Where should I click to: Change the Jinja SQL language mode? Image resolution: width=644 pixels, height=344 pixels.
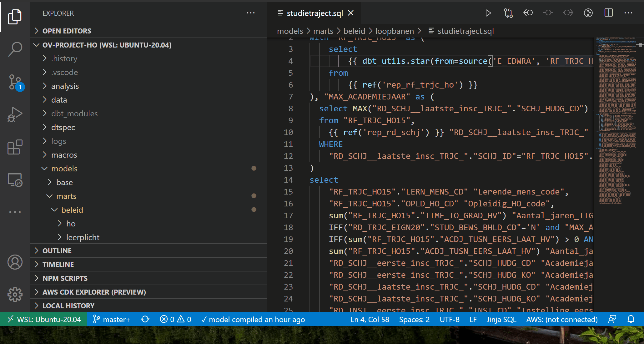501,319
